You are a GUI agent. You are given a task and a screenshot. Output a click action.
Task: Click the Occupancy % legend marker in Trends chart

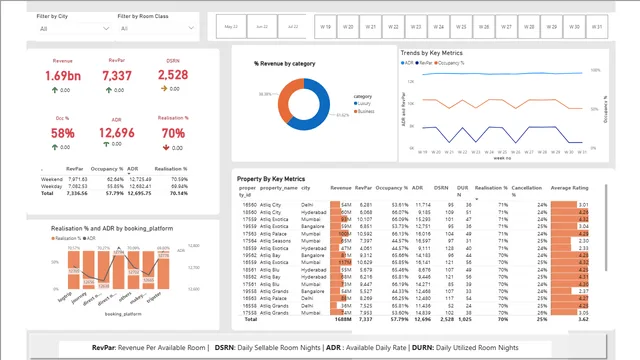[x=436, y=63]
